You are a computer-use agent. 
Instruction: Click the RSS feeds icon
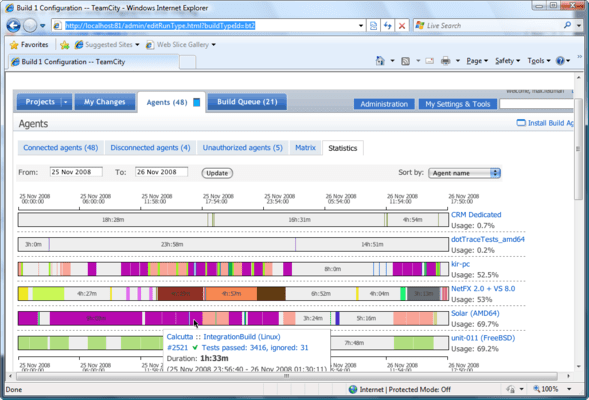click(x=405, y=61)
